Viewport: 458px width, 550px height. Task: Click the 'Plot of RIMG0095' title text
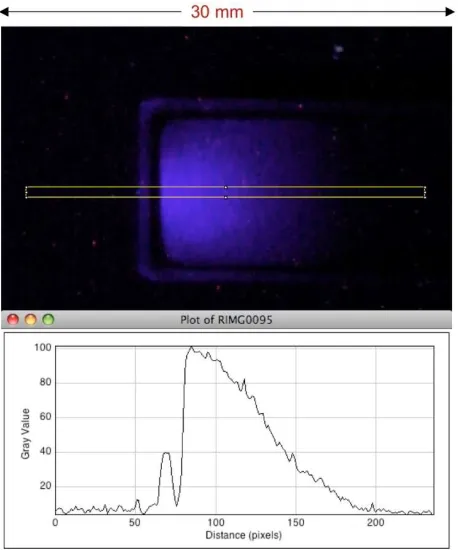point(226,320)
